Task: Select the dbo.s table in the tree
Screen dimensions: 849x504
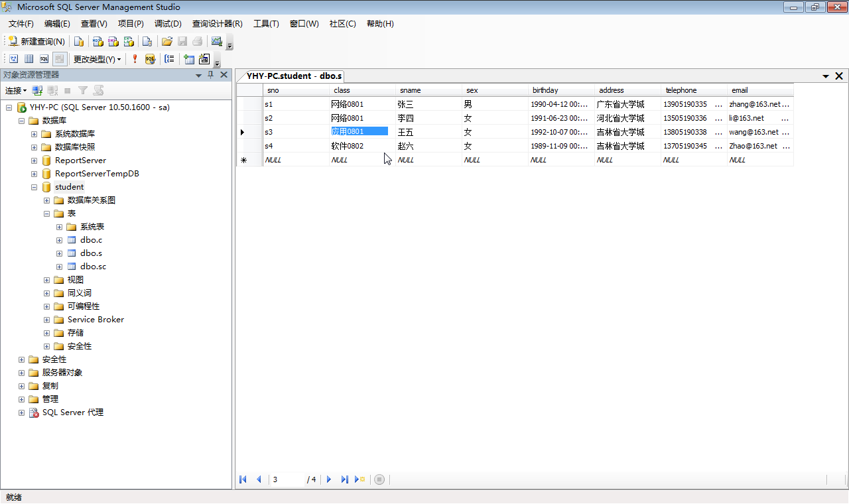Action: (x=92, y=253)
